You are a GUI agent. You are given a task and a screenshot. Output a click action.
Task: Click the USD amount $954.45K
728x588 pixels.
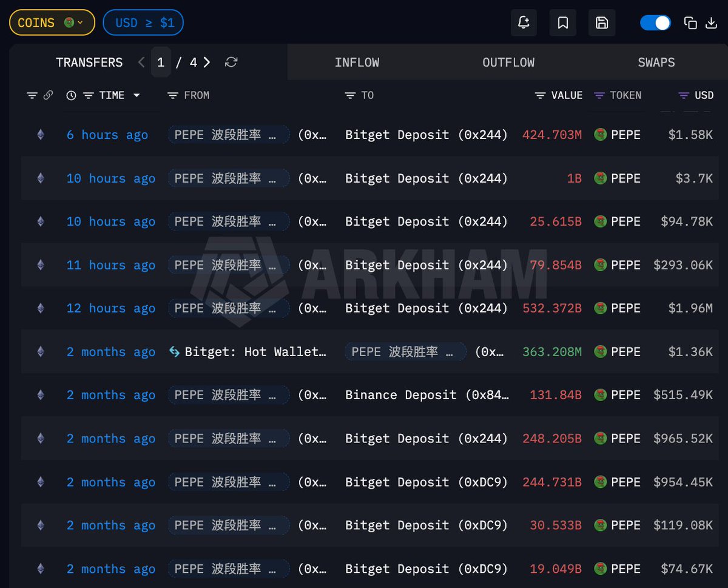[x=683, y=482]
